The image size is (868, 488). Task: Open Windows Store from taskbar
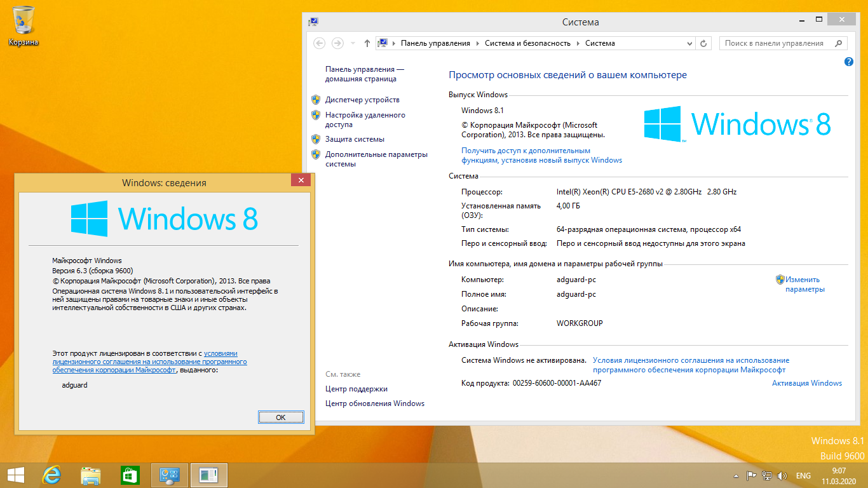click(x=130, y=475)
